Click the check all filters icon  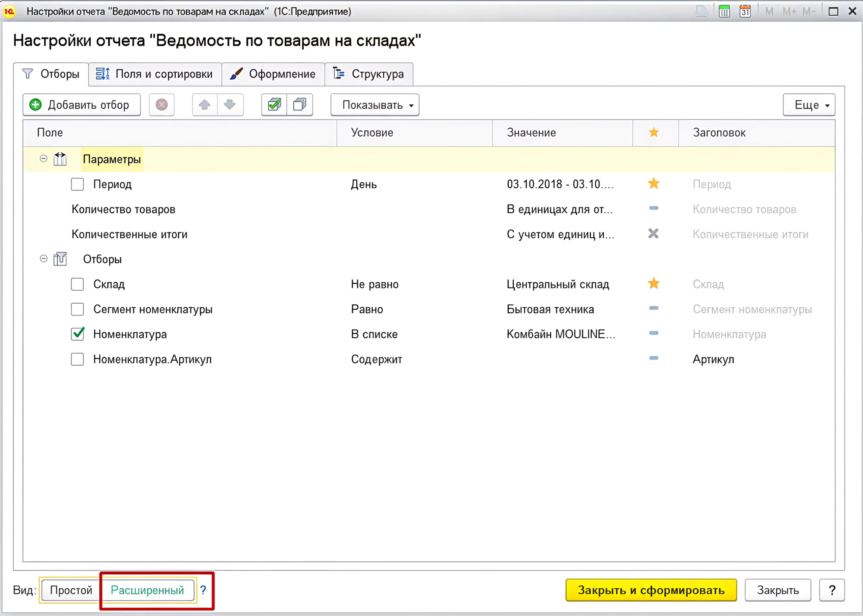pyautogui.click(x=274, y=105)
